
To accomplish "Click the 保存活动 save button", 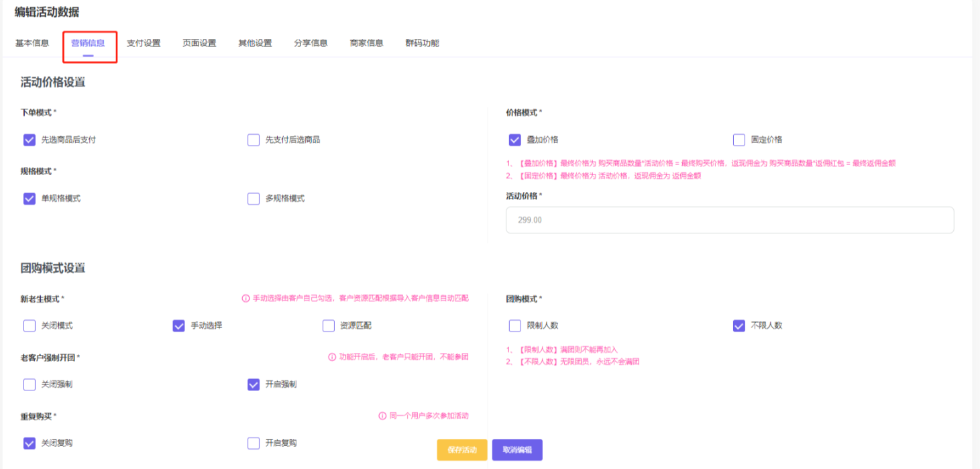I will coord(461,450).
